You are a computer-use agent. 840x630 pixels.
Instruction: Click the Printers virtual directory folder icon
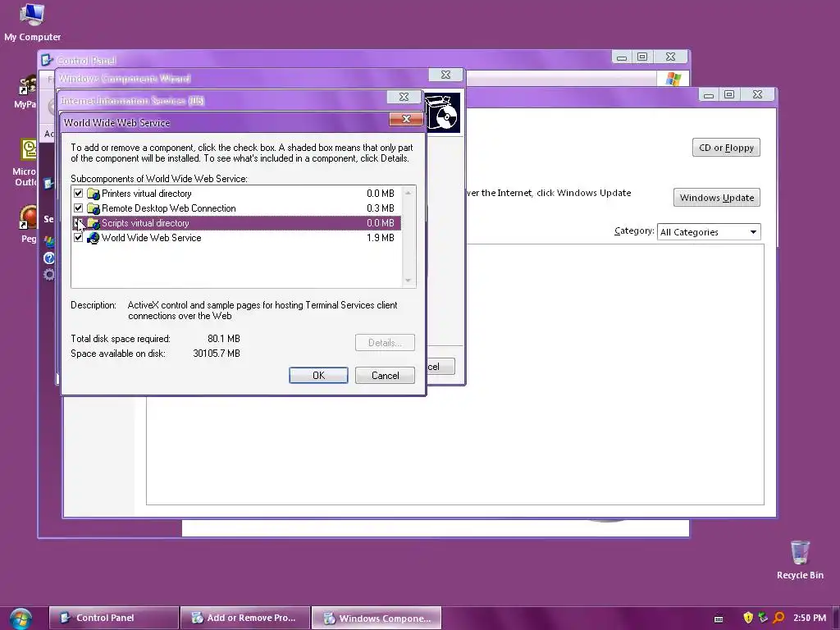click(x=94, y=194)
